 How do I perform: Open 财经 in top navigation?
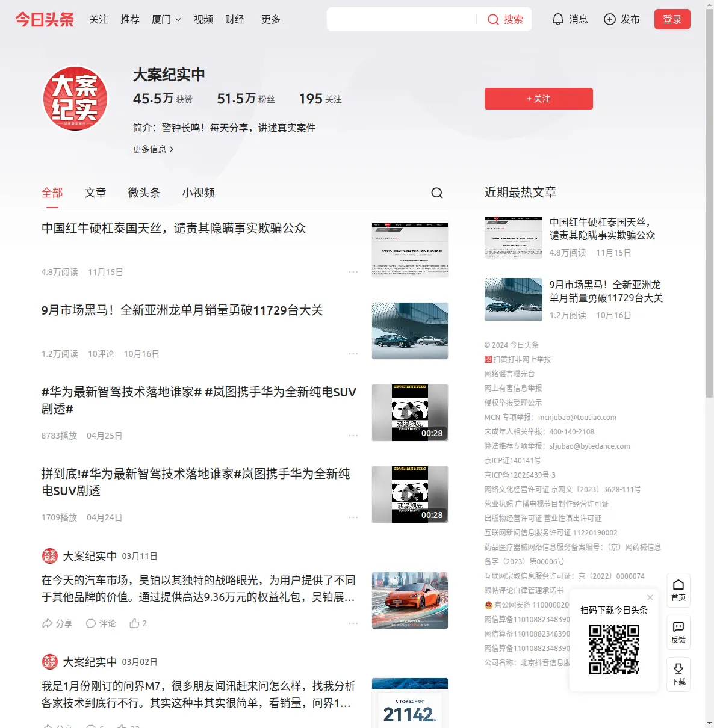tap(235, 19)
